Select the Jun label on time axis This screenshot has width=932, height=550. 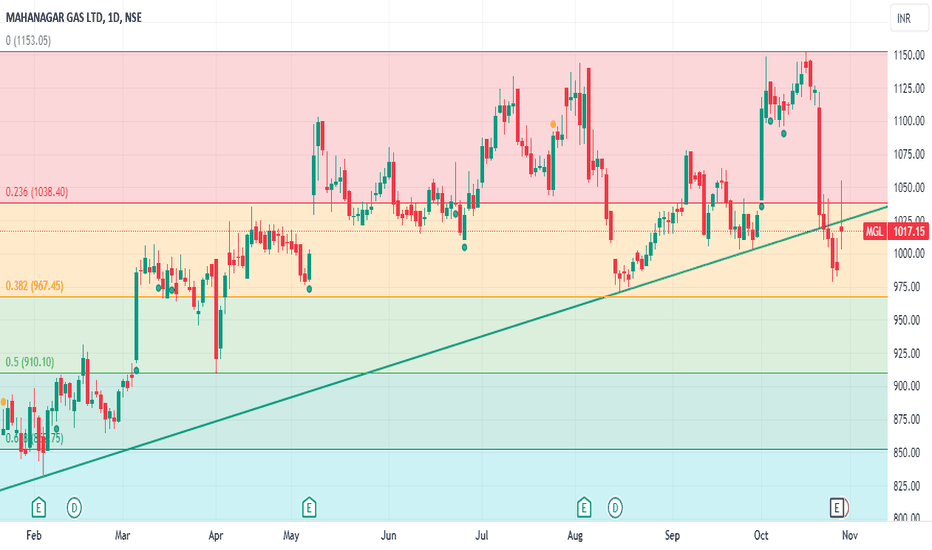388,535
